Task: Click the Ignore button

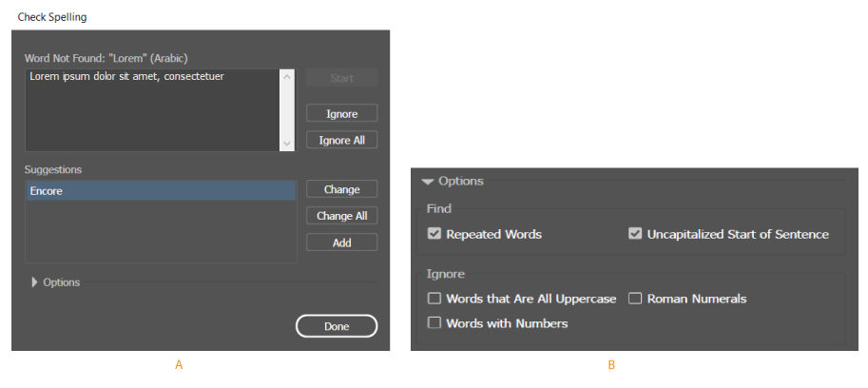Action: pyautogui.click(x=341, y=114)
